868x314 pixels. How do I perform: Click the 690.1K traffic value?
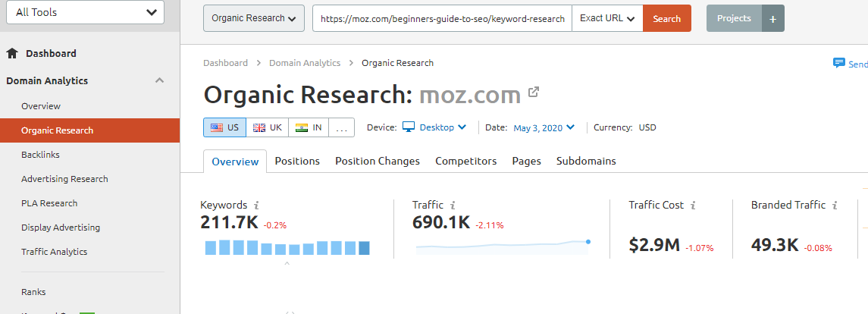click(441, 223)
